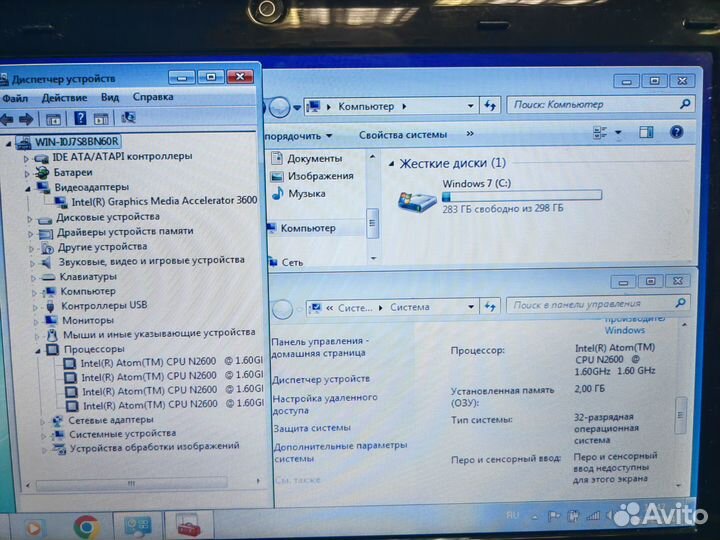The width and height of the screenshot is (720, 540).
Task: Click the Мыши и иные указывающие устройства icon
Action: coord(52,335)
